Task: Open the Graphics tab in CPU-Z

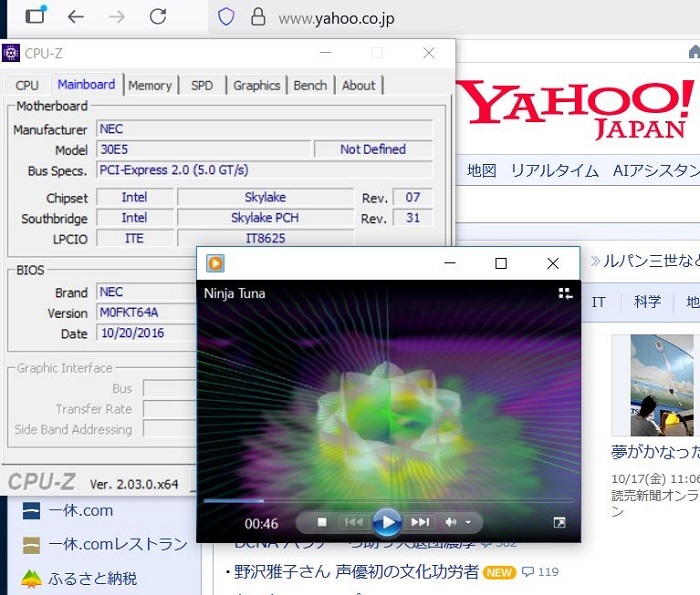Action: click(256, 85)
